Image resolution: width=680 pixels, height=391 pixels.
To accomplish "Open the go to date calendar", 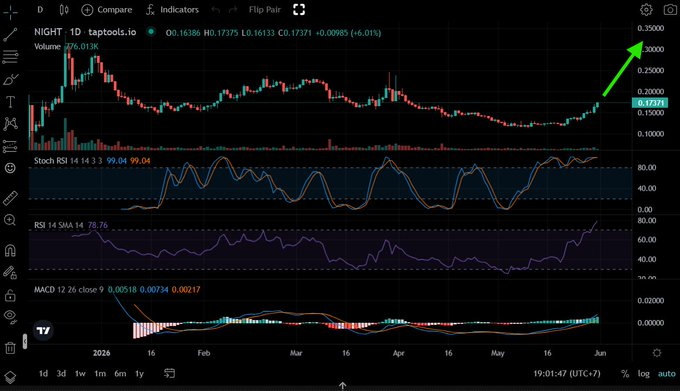I will click(x=170, y=373).
